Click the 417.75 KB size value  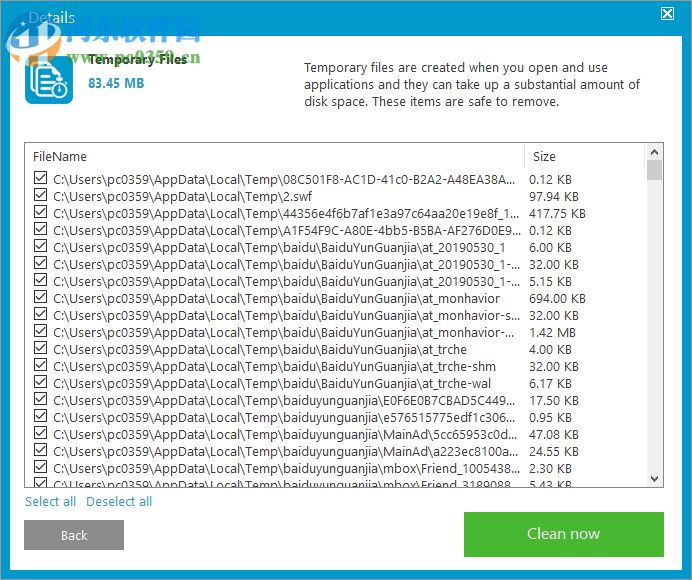pyautogui.click(x=557, y=214)
